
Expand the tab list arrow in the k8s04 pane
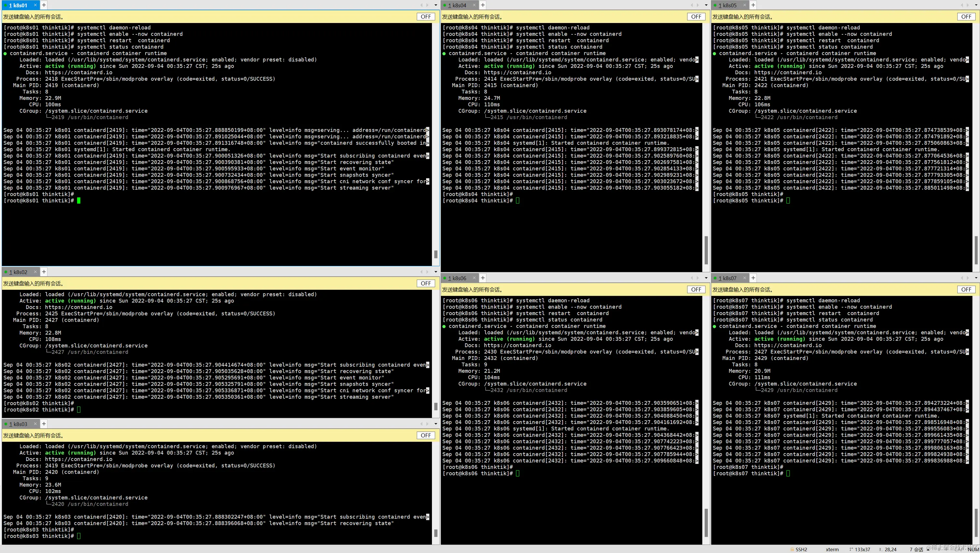click(706, 5)
